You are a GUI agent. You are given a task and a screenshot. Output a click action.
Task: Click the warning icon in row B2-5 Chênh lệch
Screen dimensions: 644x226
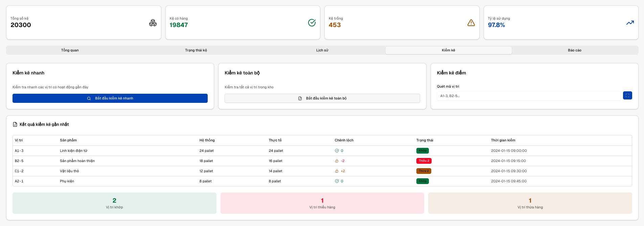pos(337,161)
